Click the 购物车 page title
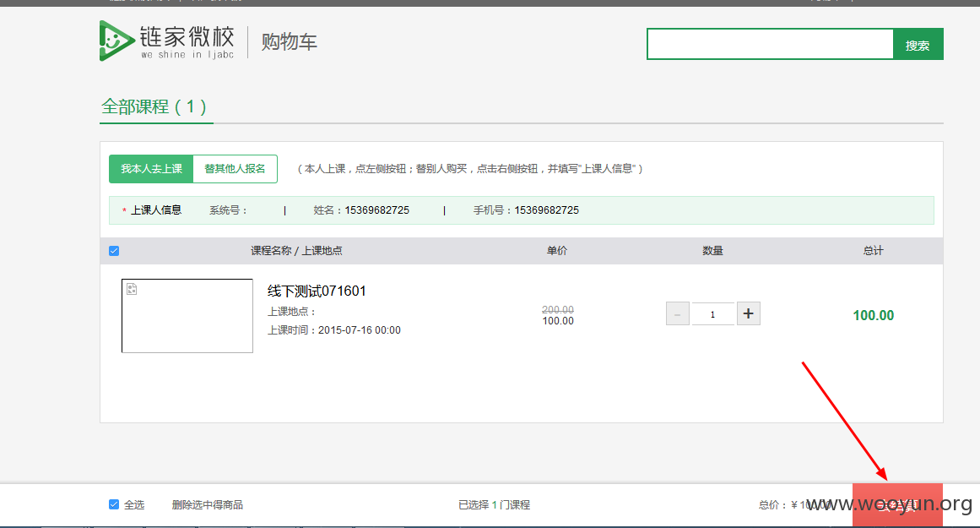This screenshot has width=980, height=528. coord(289,42)
